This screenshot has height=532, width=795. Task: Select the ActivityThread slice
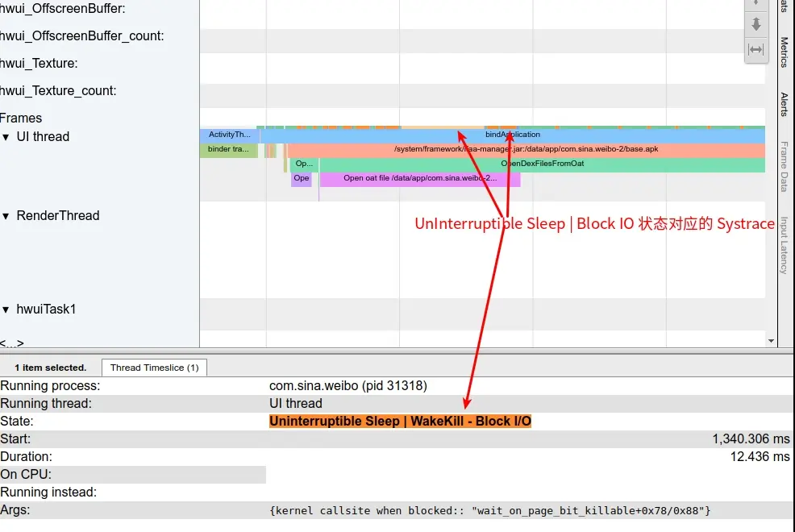point(228,134)
